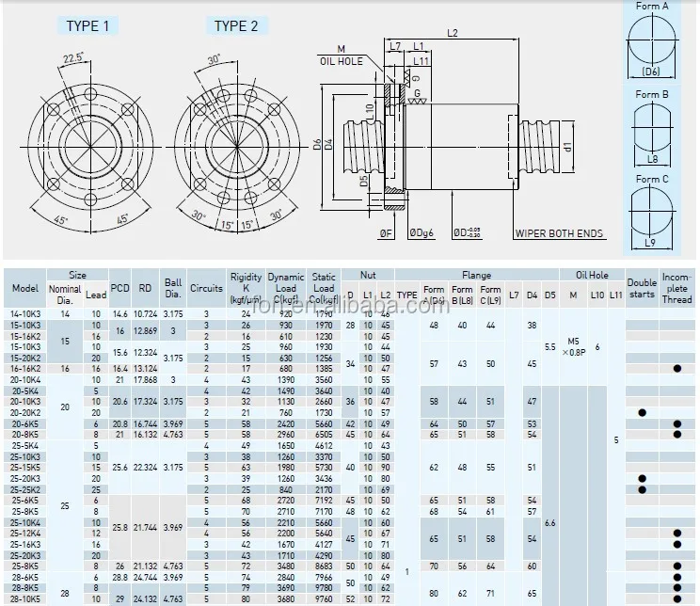The image size is (700, 606).
Task: Click the WIPER BOTH ENDS label
Action: click(559, 233)
